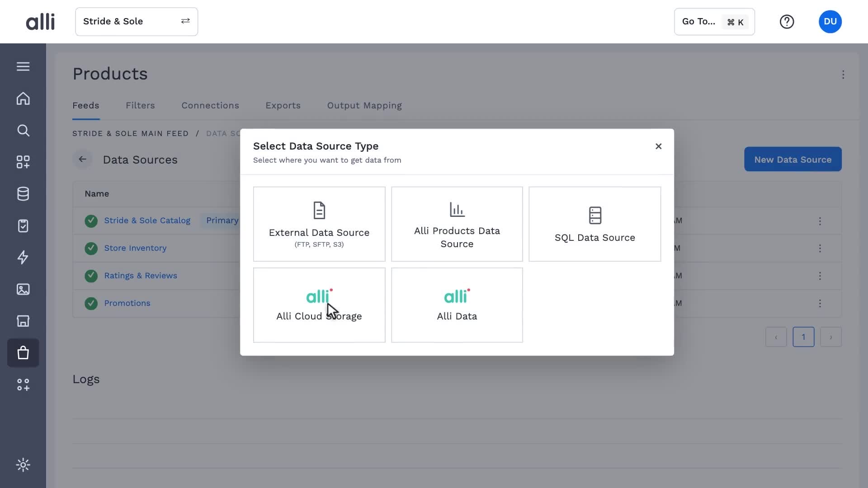The width and height of the screenshot is (868, 488).
Task: Select SQL Data Source card
Action: click(594, 224)
